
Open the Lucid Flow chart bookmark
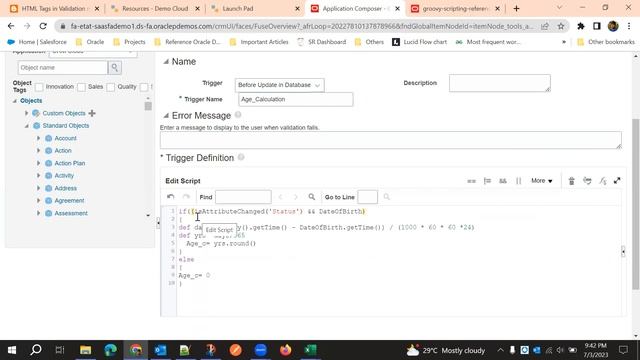(420, 42)
